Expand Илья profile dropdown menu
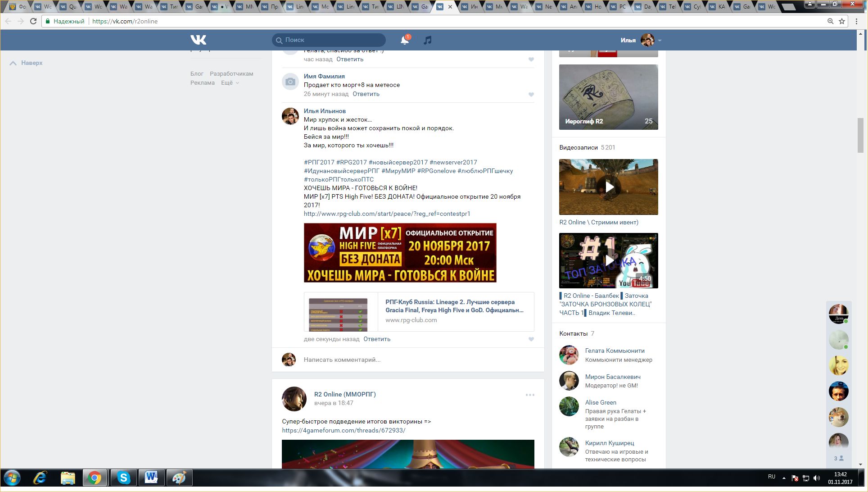868x492 pixels. (660, 41)
